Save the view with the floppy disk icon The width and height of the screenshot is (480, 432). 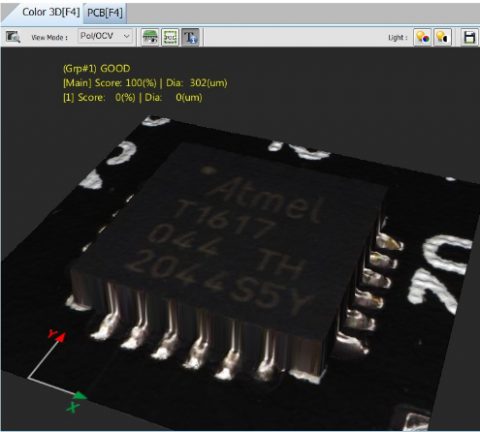coord(469,37)
